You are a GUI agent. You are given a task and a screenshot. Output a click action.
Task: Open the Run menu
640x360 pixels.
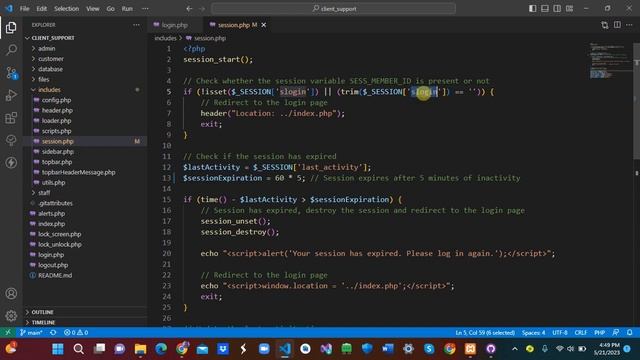click(127, 9)
